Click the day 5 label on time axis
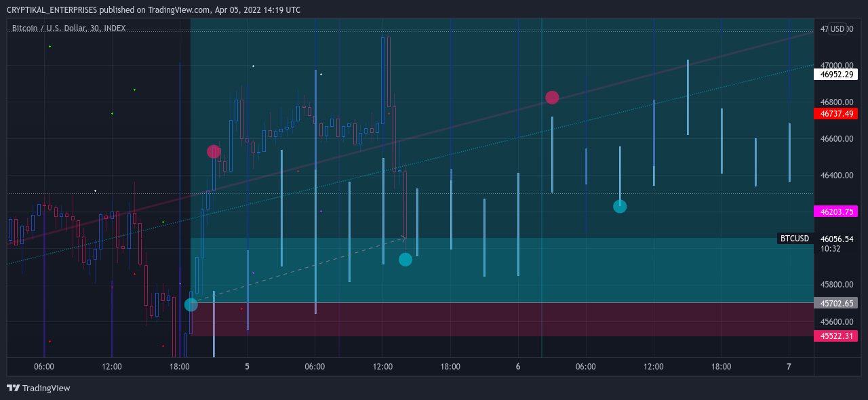Viewport: 868px width, 400px height. point(247,367)
